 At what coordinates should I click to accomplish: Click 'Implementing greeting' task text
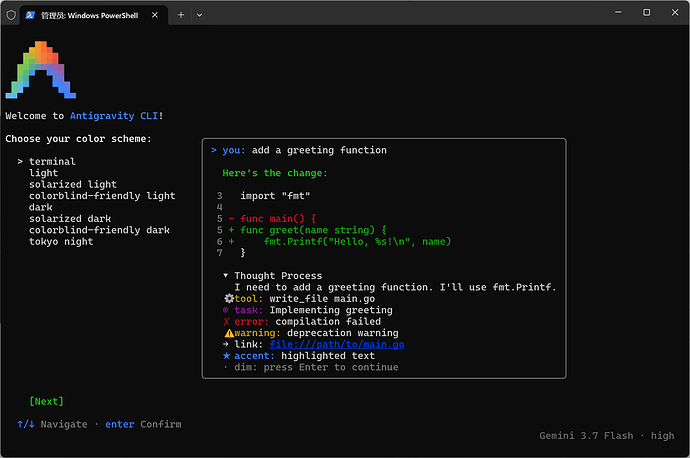[x=331, y=310]
